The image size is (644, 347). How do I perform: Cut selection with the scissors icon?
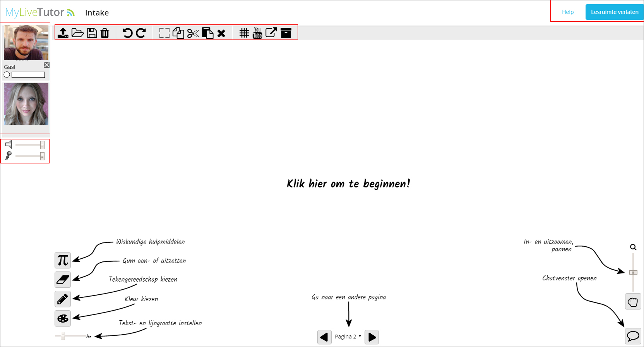(193, 33)
